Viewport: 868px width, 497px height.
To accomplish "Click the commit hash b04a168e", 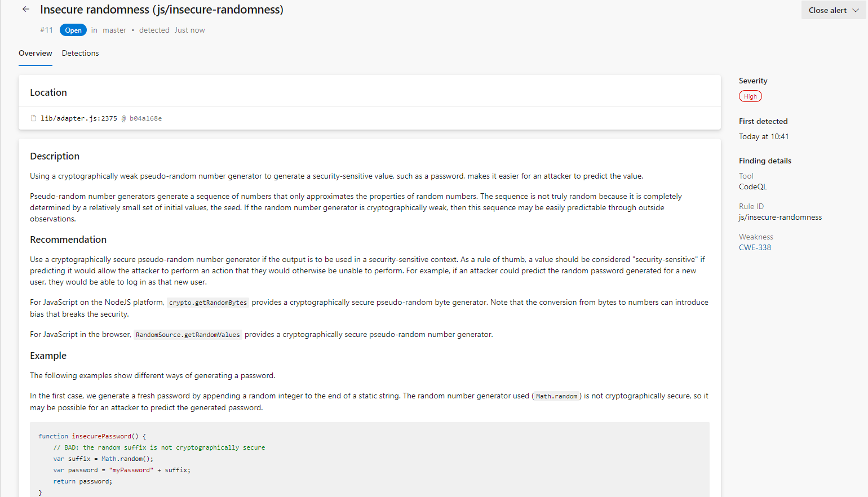I will click(145, 118).
